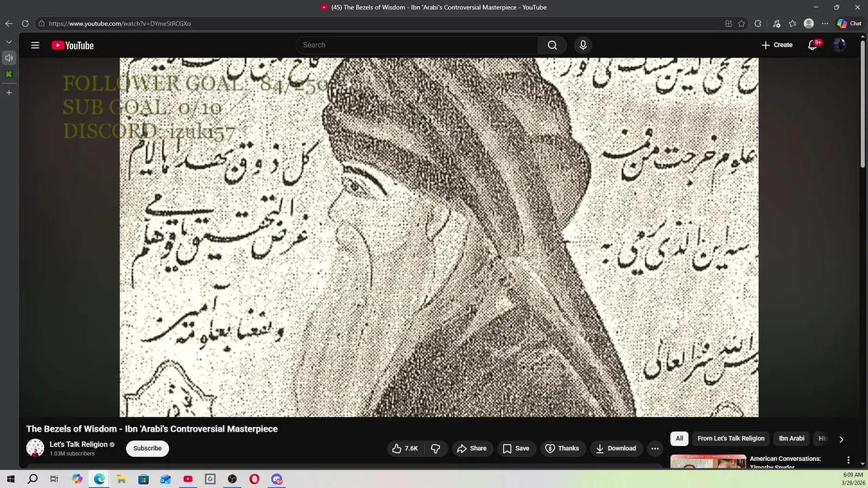The height and width of the screenshot is (488, 868).
Task: Open browser settings and more menu
Action: 825,23
